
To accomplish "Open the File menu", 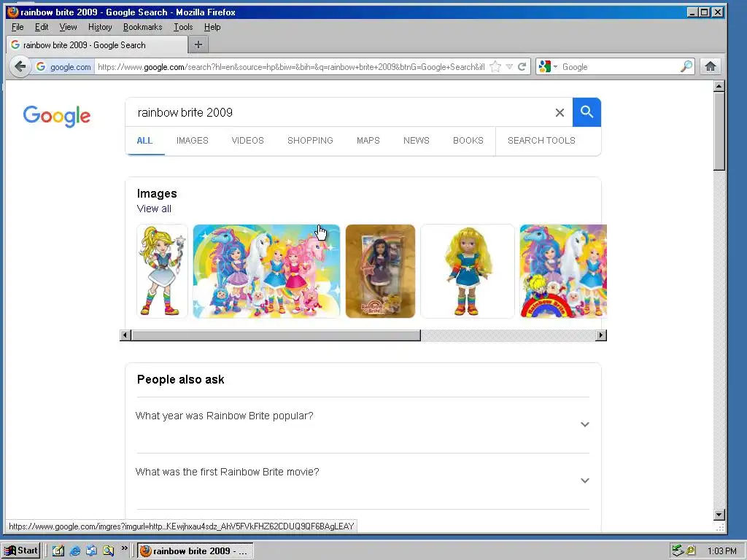I will click(18, 27).
